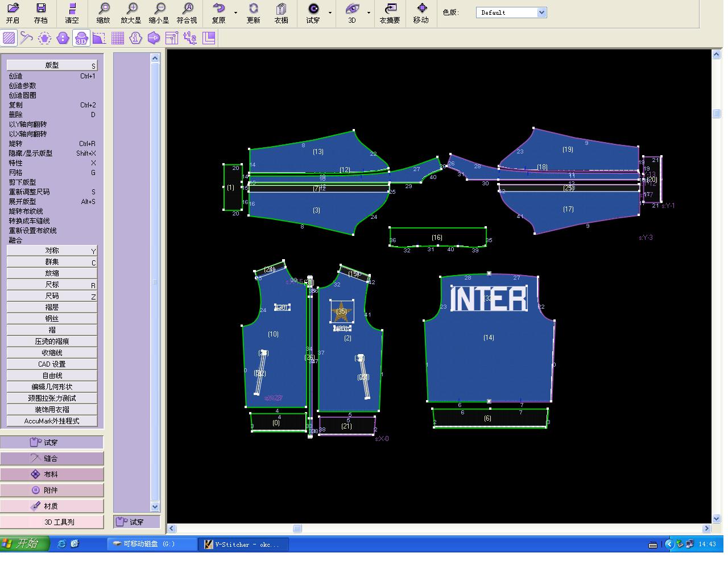Open the 色版 Default combo box
The height and width of the screenshot is (582, 728).
(x=511, y=13)
